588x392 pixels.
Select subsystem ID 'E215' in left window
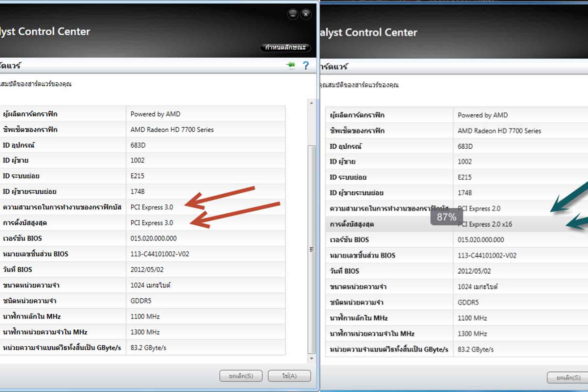(138, 176)
